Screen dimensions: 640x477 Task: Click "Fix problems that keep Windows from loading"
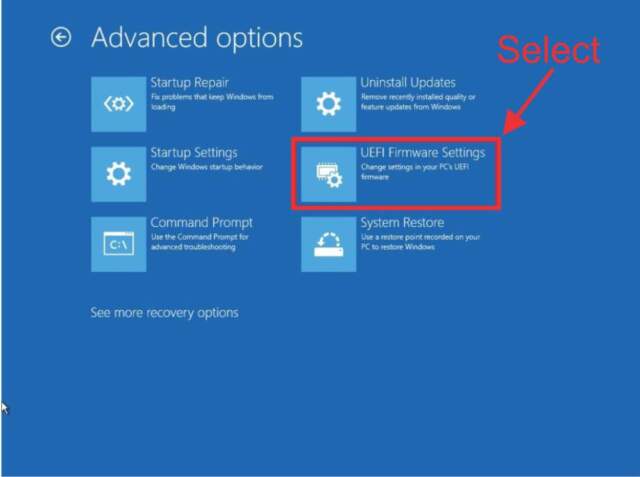(x=212, y=102)
